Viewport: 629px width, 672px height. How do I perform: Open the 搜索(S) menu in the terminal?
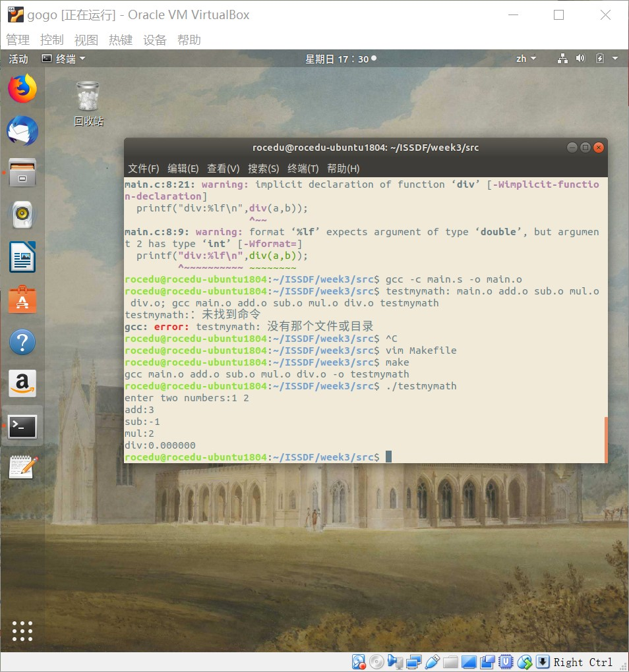(x=263, y=169)
